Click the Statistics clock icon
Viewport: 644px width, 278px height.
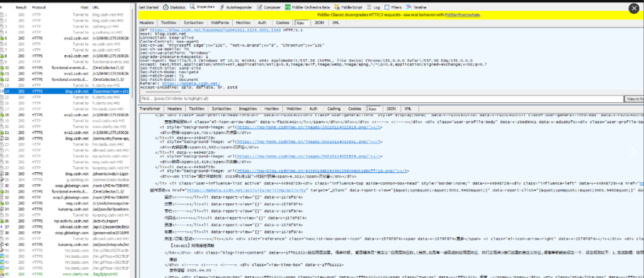(x=165, y=7)
